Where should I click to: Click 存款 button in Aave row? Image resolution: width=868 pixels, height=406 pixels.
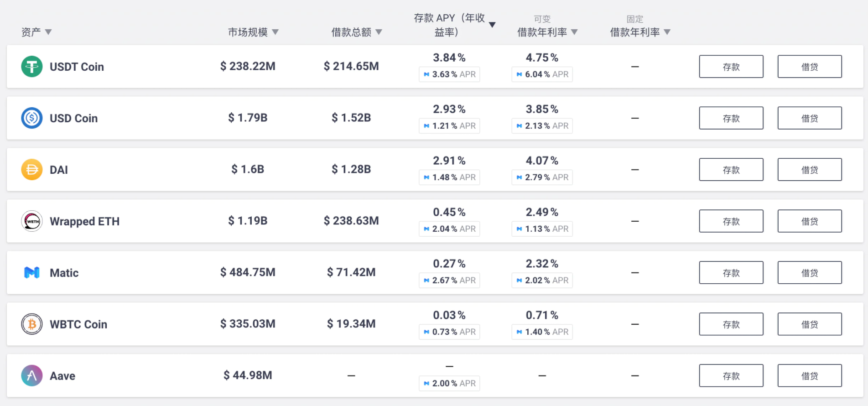pos(731,376)
